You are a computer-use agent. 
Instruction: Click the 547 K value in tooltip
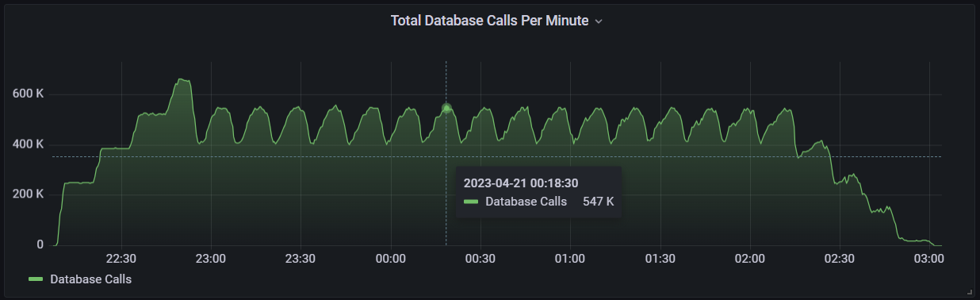click(598, 202)
